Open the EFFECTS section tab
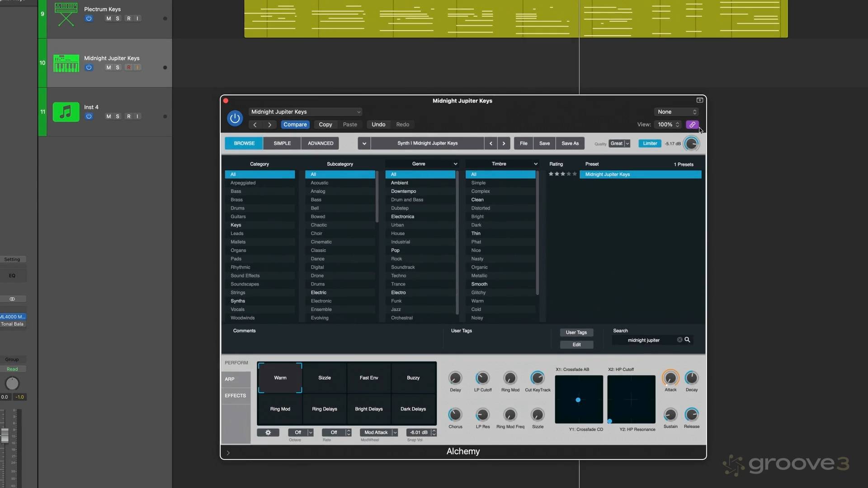 pos(236,396)
